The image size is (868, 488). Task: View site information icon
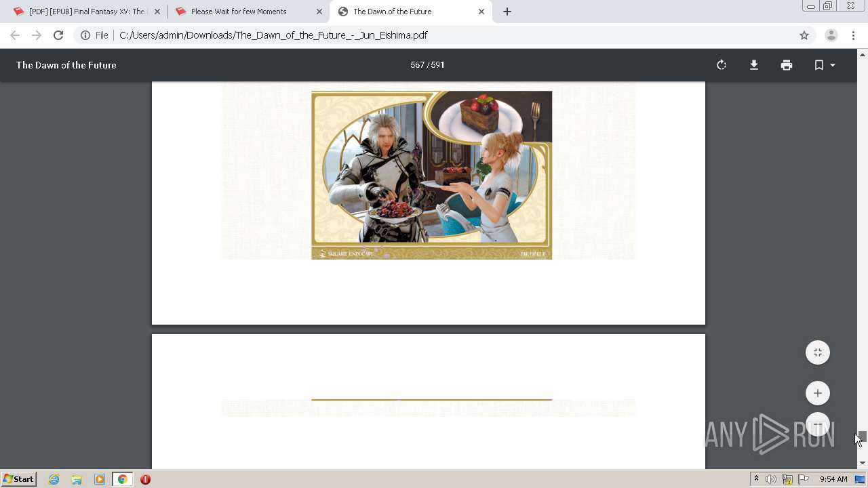(x=85, y=35)
